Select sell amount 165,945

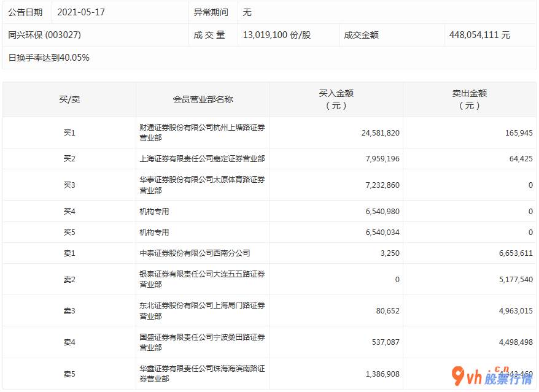tap(519, 133)
